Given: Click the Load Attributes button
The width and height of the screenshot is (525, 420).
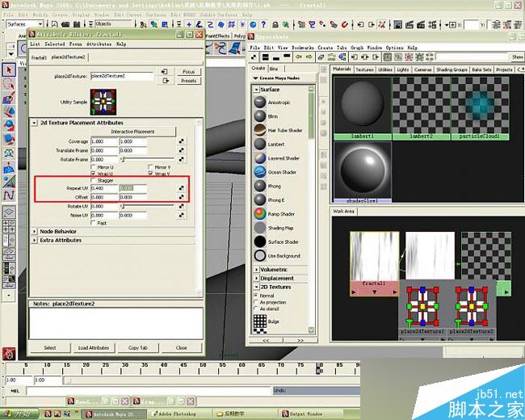Looking at the screenshot, I should click(94, 347).
